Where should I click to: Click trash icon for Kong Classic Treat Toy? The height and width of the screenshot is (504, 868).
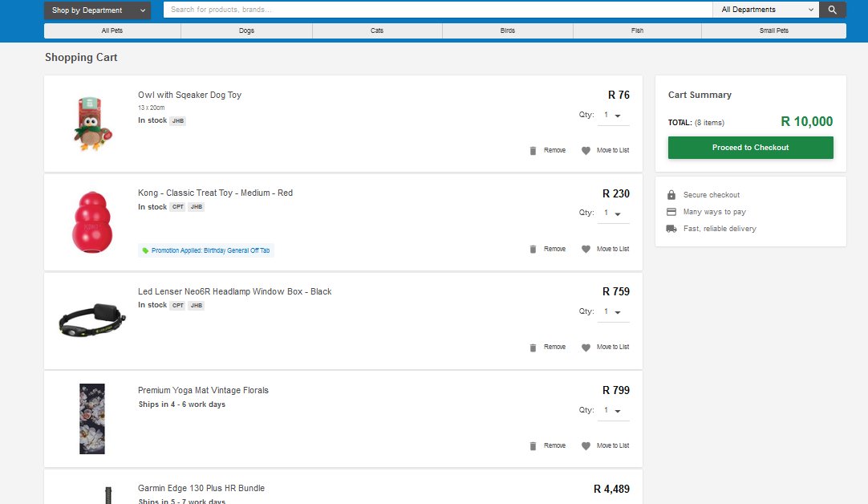(x=533, y=250)
